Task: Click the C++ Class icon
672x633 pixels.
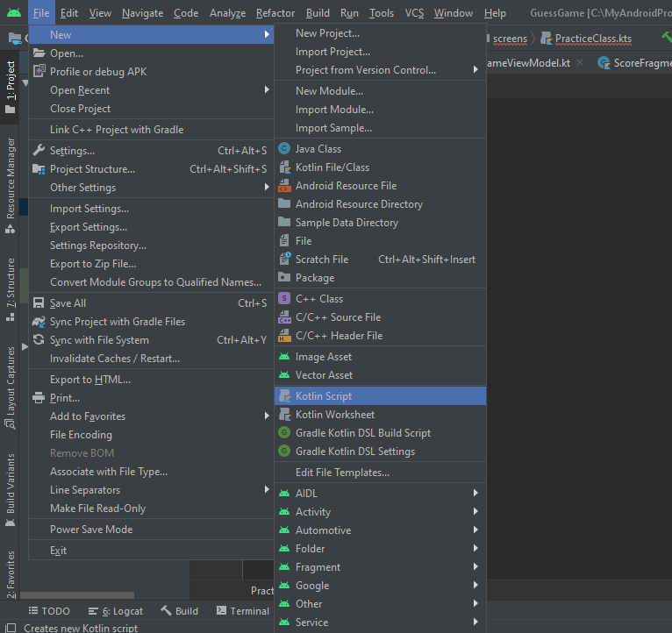Action: tap(284, 299)
